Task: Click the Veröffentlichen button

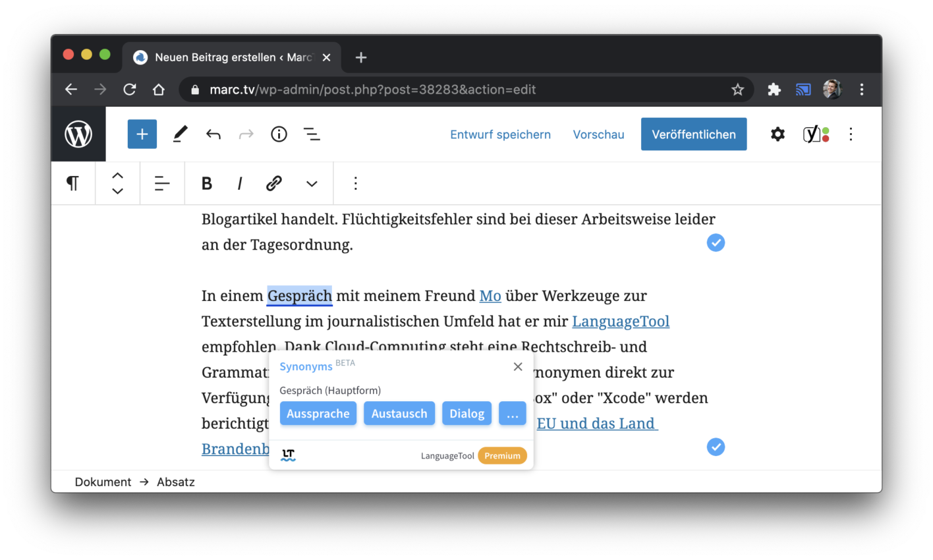Action: click(693, 134)
